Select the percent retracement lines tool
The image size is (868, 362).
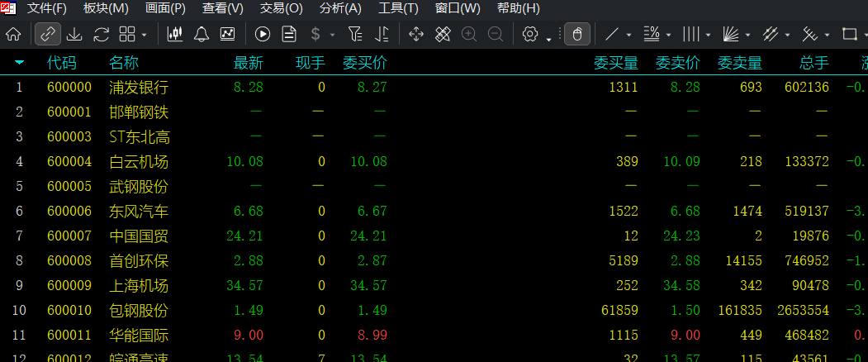click(652, 35)
